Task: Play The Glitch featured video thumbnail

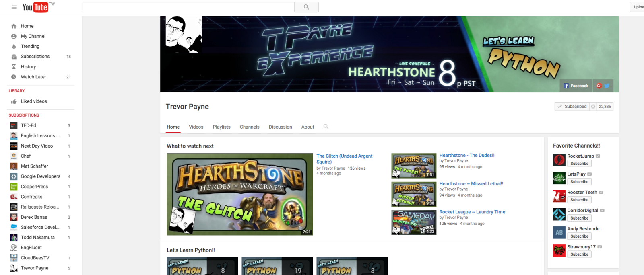Action: (240, 194)
